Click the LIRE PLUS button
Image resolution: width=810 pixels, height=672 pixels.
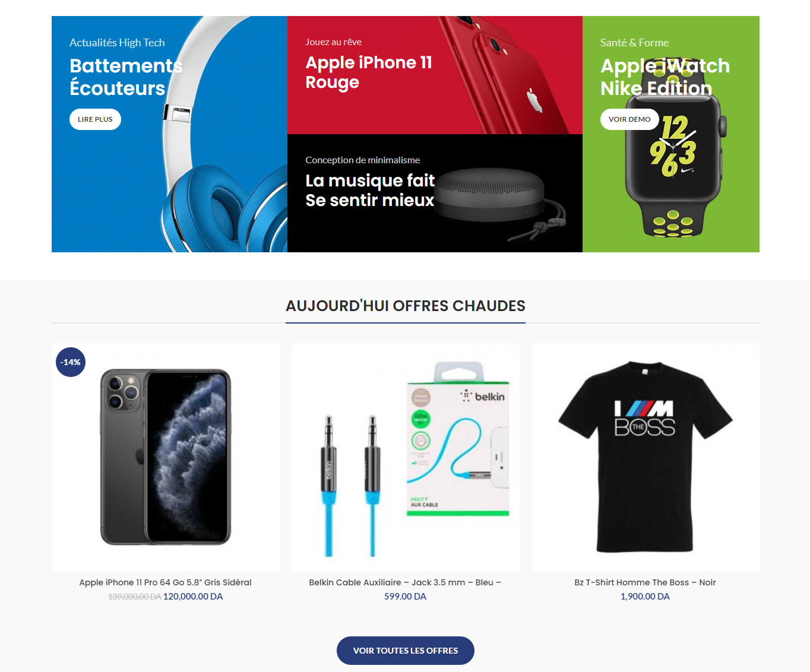point(95,119)
